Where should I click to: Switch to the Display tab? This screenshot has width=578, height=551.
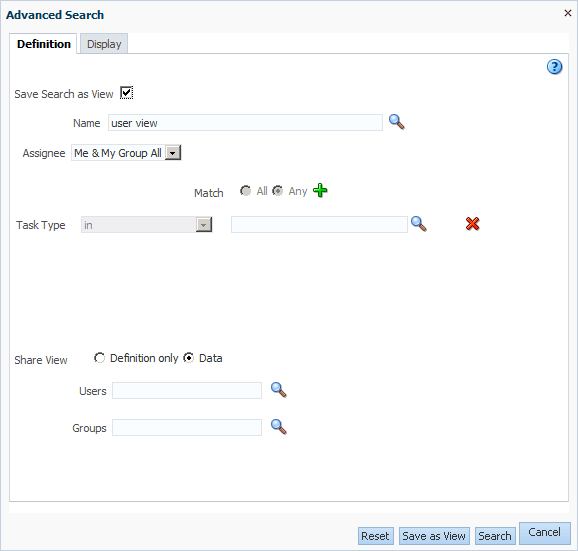(x=104, y=44)
